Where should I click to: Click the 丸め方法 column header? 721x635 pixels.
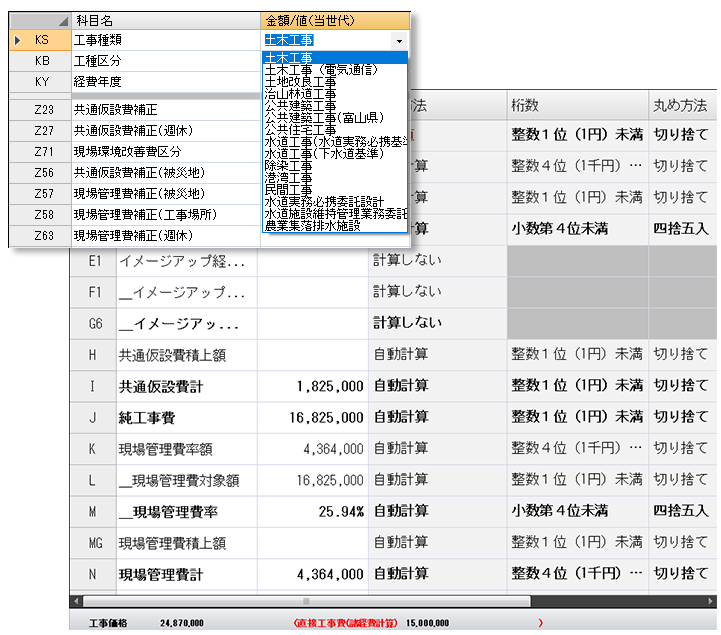tap(681, 105)
